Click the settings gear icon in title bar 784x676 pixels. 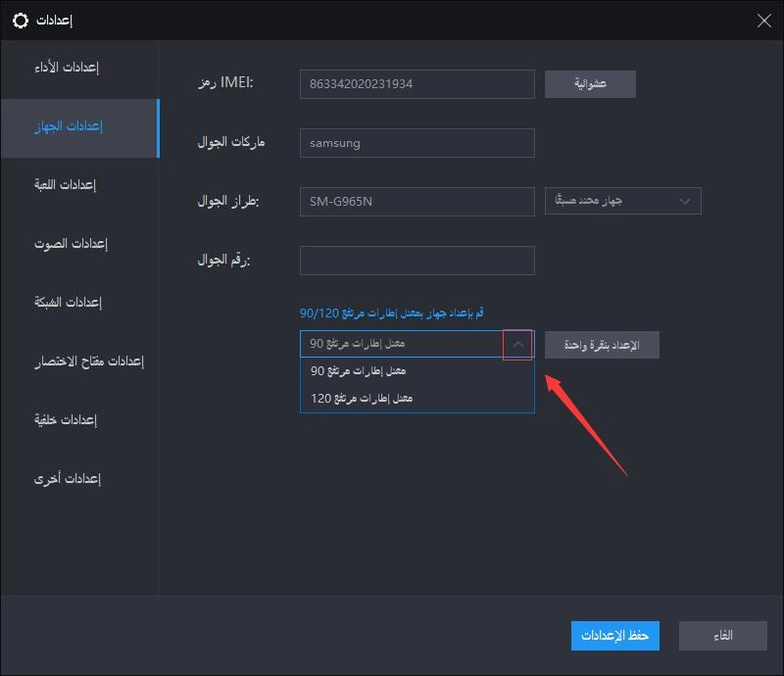point(21,21)
